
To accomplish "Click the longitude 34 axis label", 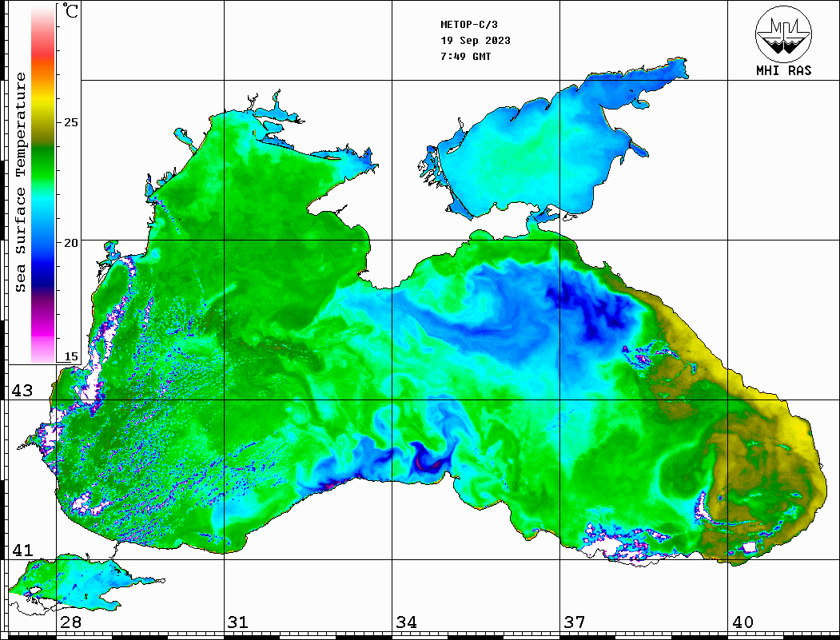I will 407,622.
